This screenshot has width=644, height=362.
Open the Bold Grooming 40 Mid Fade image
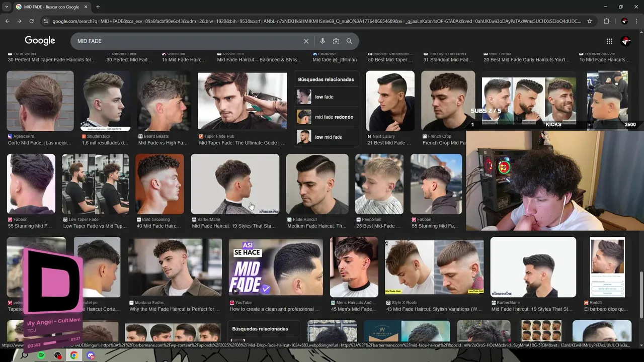159,184
